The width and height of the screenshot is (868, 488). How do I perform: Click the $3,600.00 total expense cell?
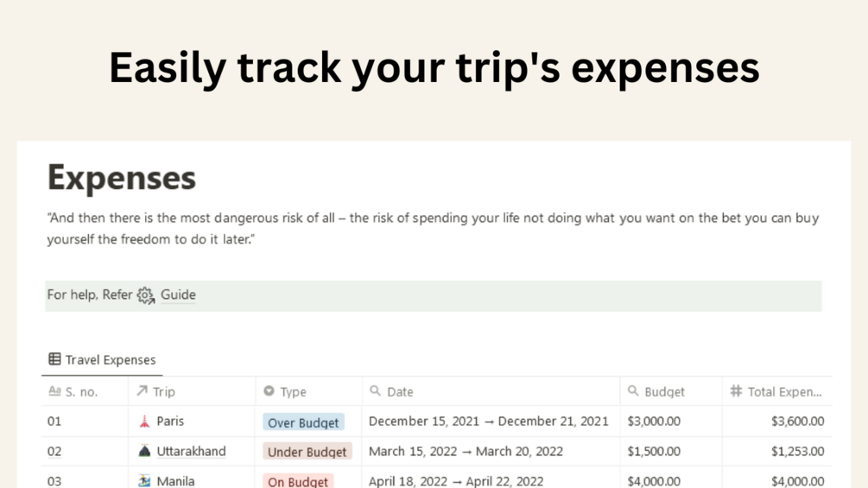(x=797, y=421)
